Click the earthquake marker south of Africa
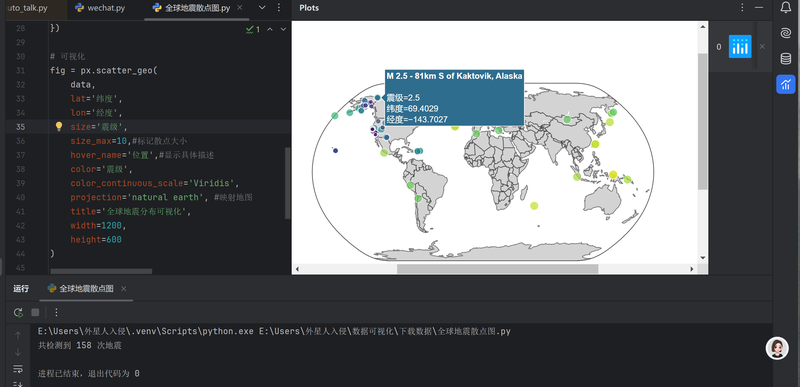The image size is (800, 387). point(534,205)
